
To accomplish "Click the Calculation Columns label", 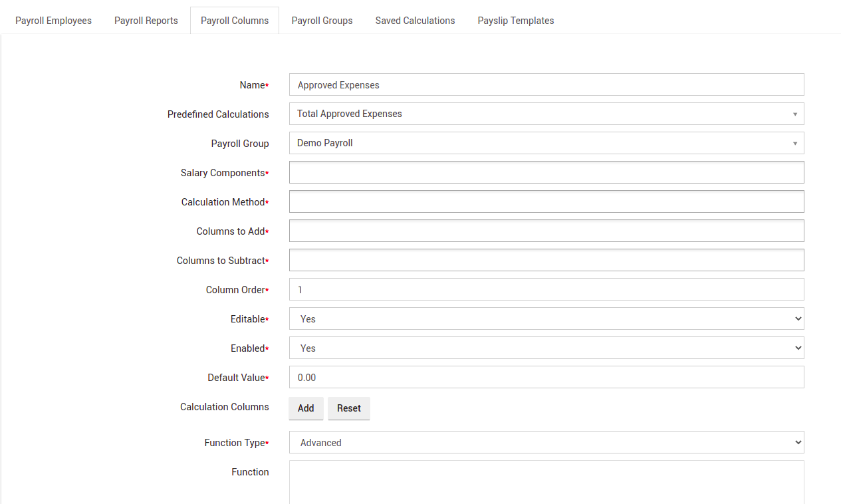I will pos(225,407).
